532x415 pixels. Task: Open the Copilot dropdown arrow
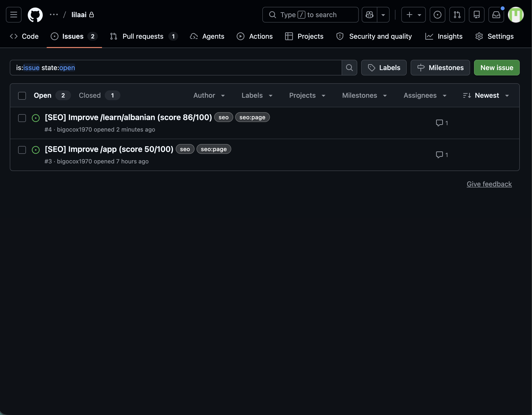383,15
